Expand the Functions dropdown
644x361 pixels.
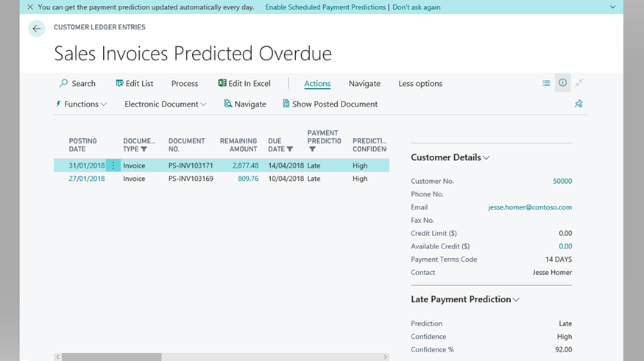[82, 104]
